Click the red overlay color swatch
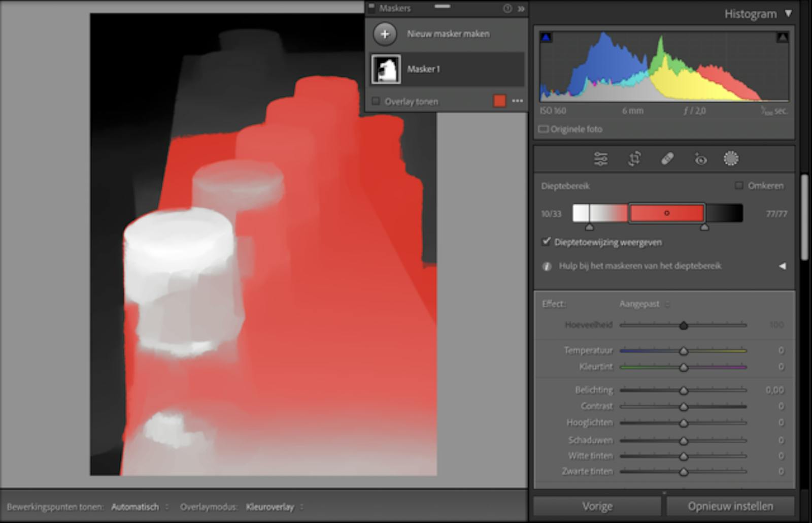 [x=499, y=101]
